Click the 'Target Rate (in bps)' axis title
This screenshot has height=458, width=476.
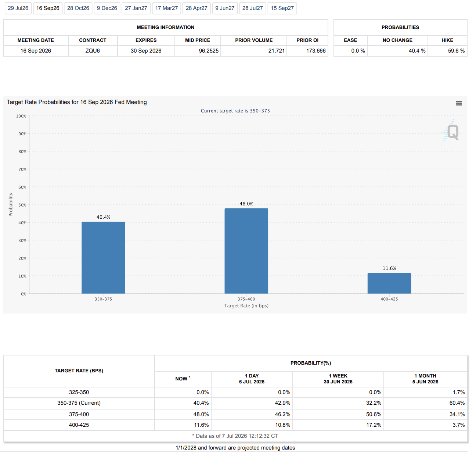(x=246, y=306)
